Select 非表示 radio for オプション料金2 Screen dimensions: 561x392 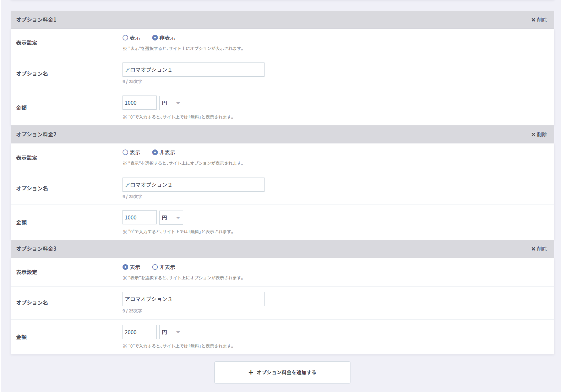pos(155,152)
